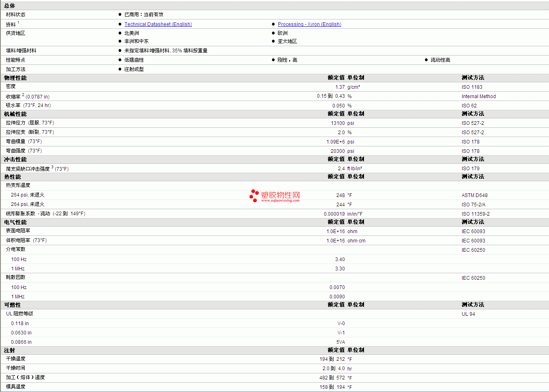Select the UL 94 test method
This screenshot has height=392, width=549.
point(468,314)
